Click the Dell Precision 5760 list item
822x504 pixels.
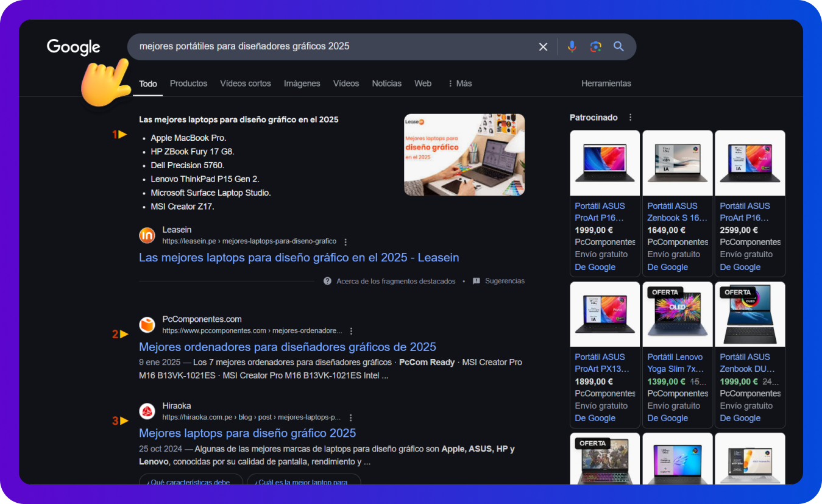[x=188, y=165]
